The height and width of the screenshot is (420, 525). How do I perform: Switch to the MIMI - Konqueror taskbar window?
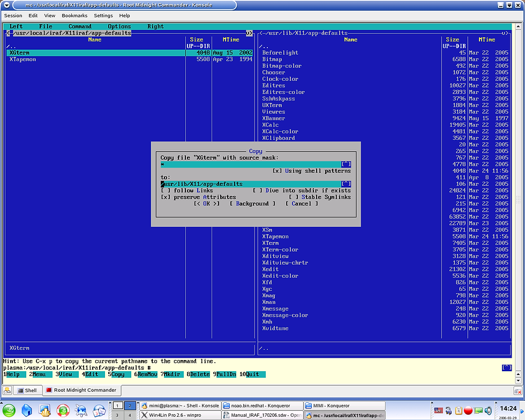(344, 406)
